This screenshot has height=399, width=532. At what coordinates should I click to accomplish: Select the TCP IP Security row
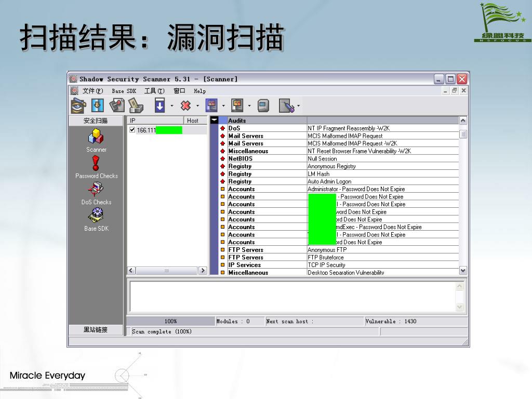click(340, 264)
